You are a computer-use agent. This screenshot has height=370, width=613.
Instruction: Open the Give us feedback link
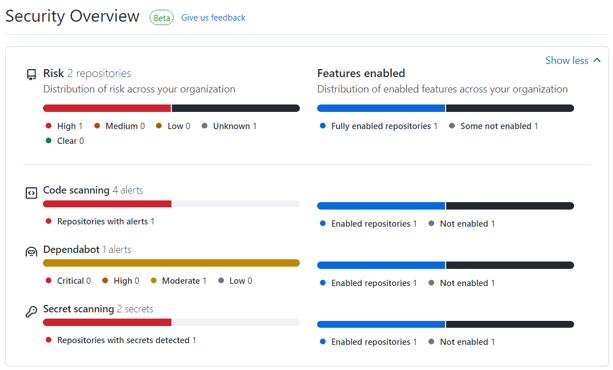[x=213, y=18]
